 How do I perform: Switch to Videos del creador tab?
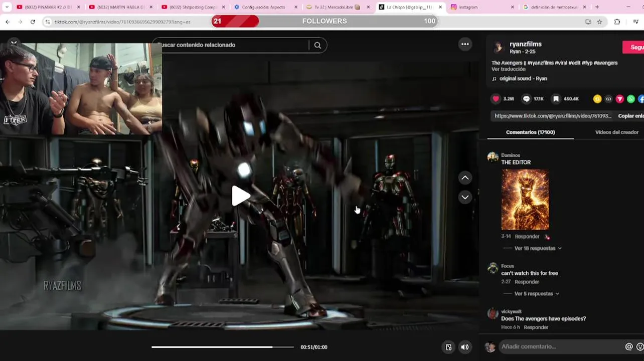coord(616,132)
